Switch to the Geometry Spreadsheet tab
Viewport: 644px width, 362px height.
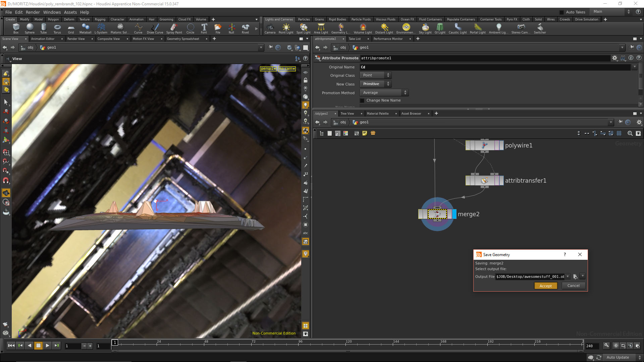[183, 39]
